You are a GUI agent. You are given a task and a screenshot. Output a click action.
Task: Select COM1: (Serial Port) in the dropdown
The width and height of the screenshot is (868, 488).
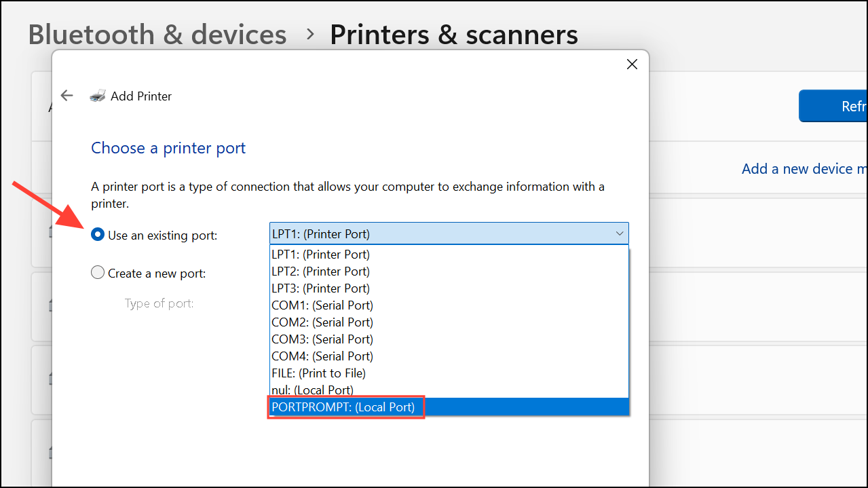(322, 305)
